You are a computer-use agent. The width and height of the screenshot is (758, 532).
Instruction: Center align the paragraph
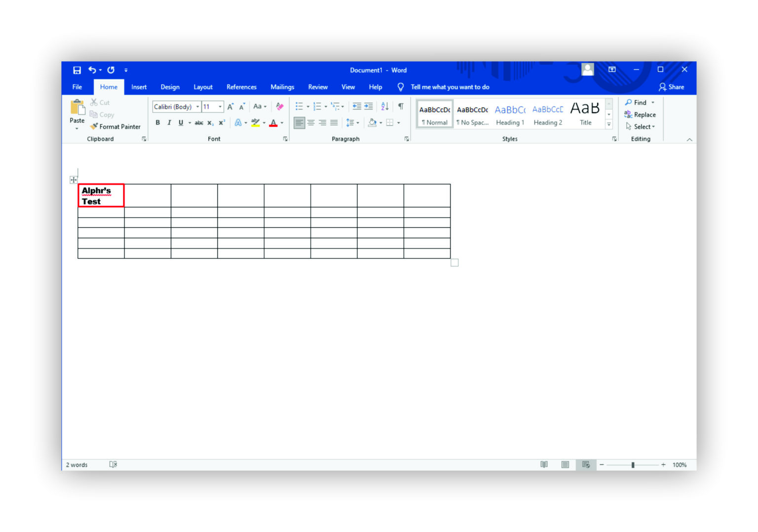[x=311, y=122]
